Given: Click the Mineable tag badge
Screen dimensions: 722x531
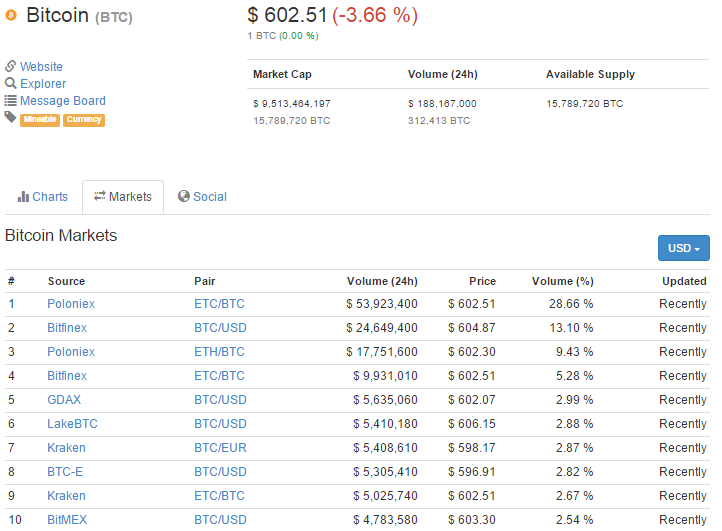Looking at the screenshot, I should (40, 120).
